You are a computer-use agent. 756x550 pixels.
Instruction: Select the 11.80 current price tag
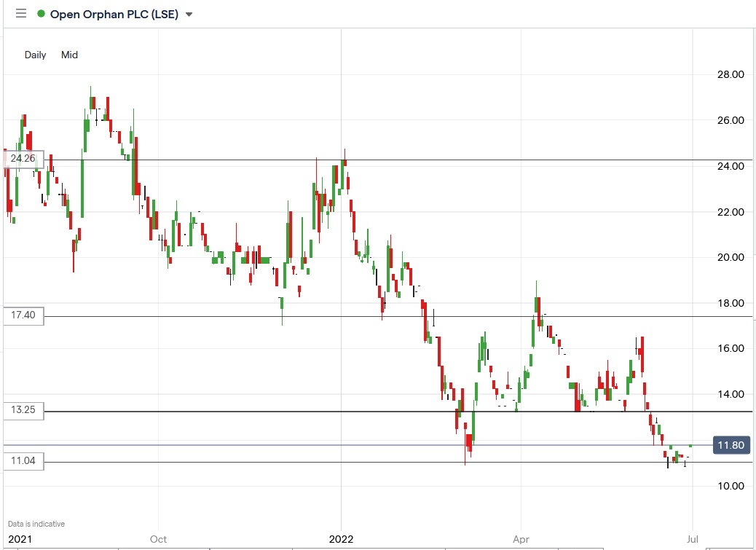tap(732, 445)
